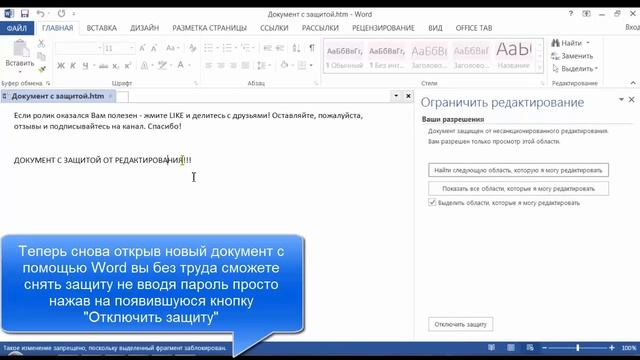
Task: Toggle show paragraph marks ¶
Action: [x=312, y=48]
